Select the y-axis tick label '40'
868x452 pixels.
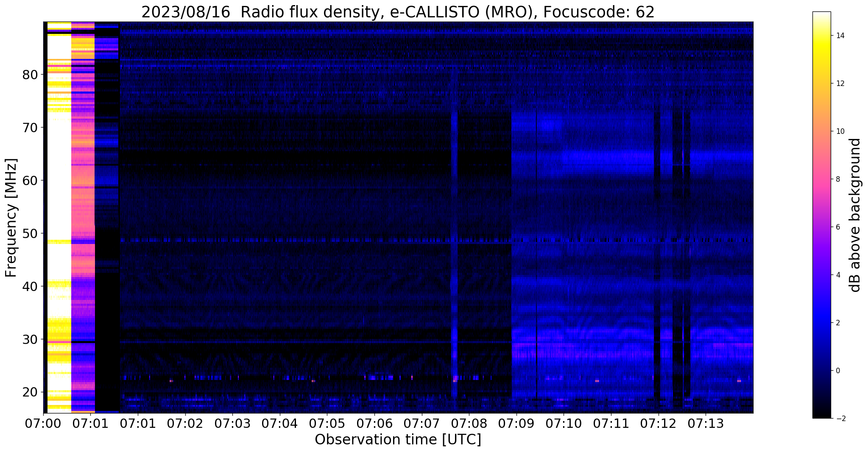[30, 286]
